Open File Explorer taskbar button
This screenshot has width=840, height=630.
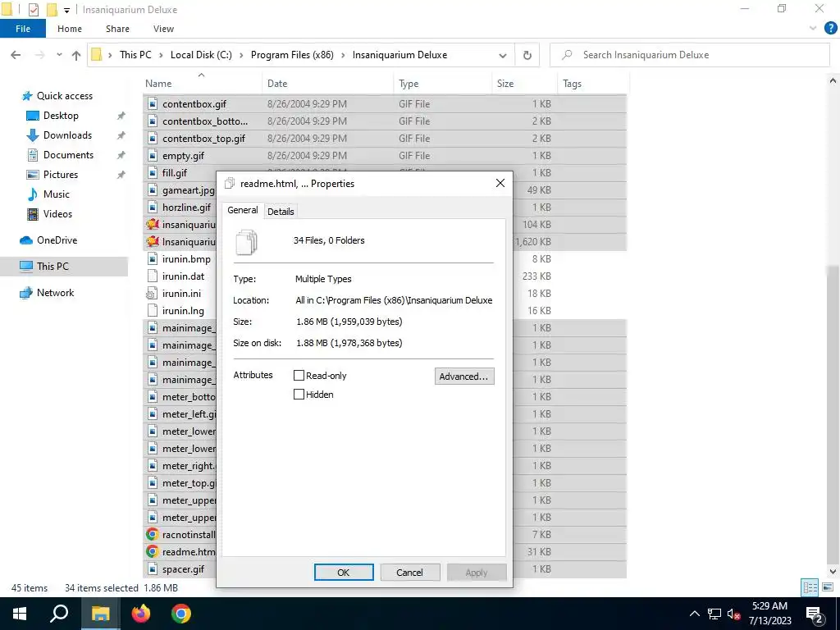click(x=100, y=614)
